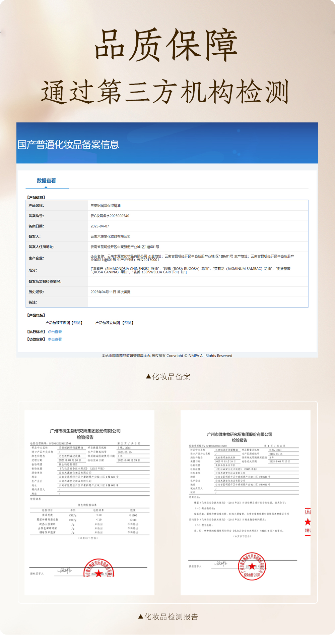Click the 【产品包装】 section heading
This screenshot has height=644, width=335.
point(36,315)
